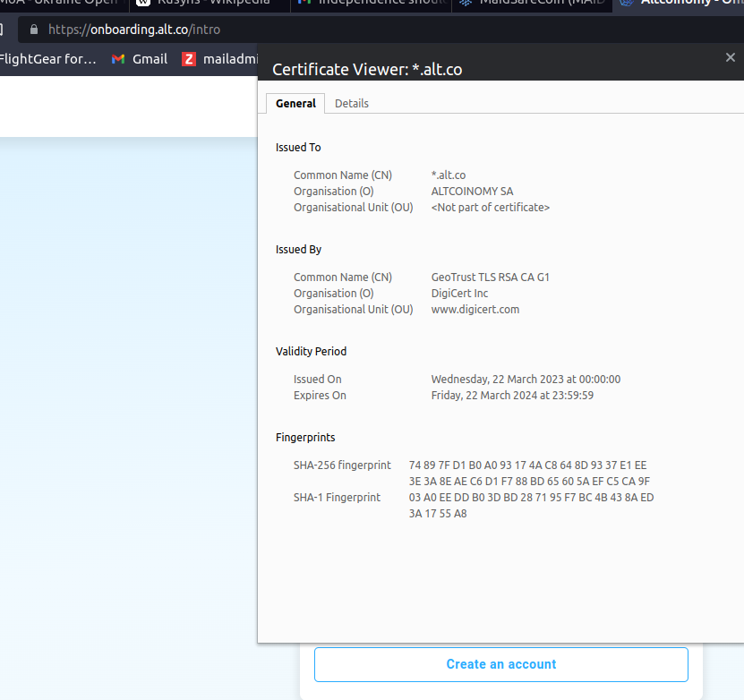
Task: Click "<Not part of certificate>" value
Action: [x=490, y=208]
